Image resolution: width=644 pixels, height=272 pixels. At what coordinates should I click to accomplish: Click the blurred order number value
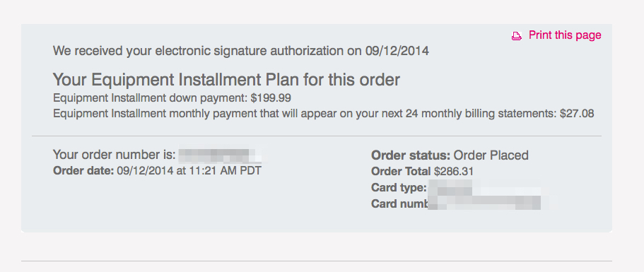pyautogui.click(x=221, y=156)
